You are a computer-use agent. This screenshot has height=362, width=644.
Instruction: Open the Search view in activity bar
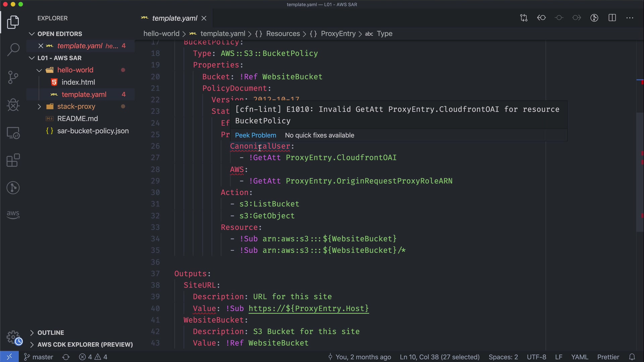tap(13, 50)
